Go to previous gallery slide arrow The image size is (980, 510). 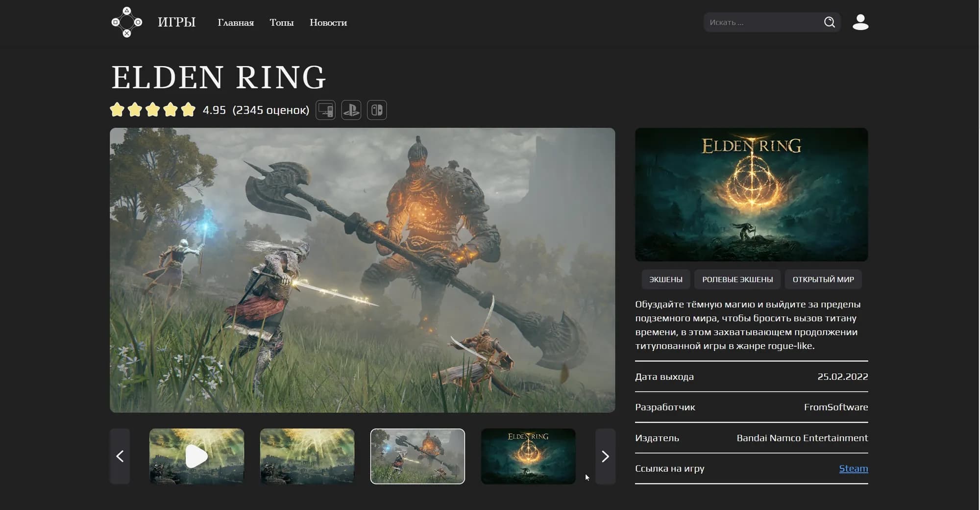click(120, 457)
